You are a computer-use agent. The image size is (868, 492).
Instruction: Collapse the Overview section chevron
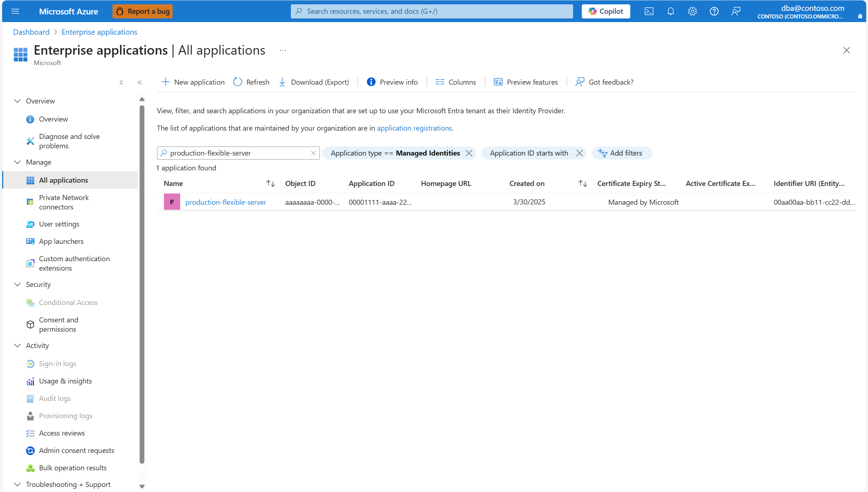[17, 101]
